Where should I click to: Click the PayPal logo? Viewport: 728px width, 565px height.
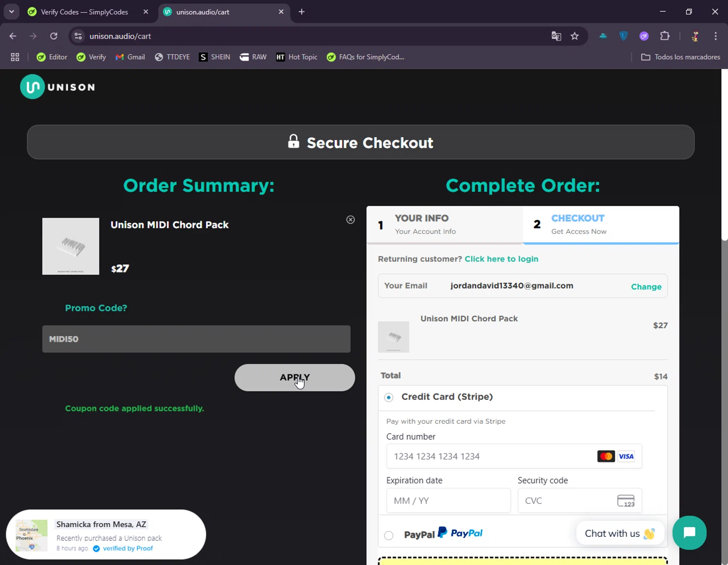[x=460, y=533]
